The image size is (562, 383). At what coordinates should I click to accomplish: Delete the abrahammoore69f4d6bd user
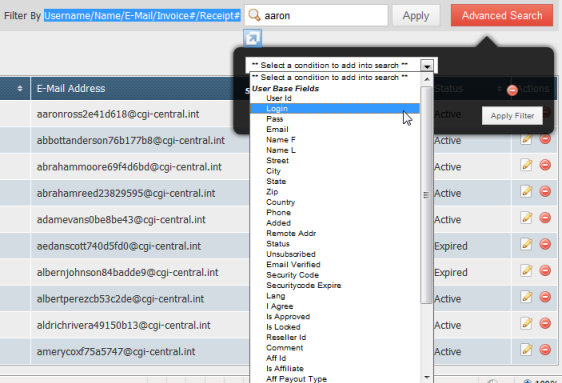coord(545,165)
